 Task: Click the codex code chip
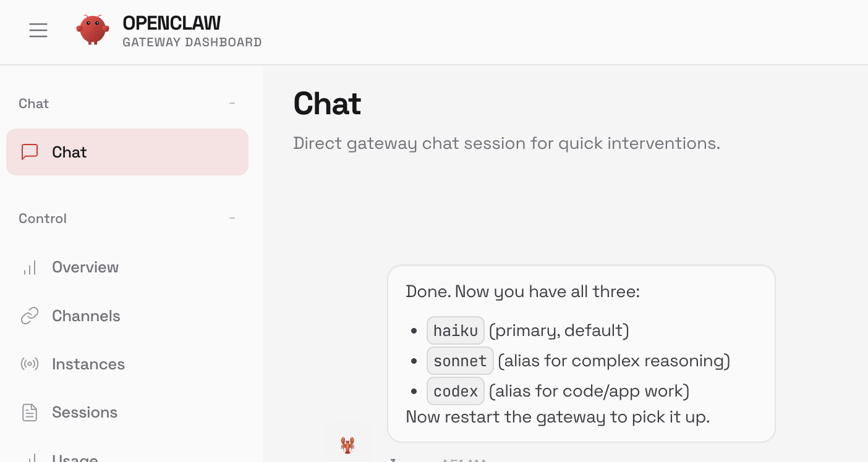[x=456, y=391]
